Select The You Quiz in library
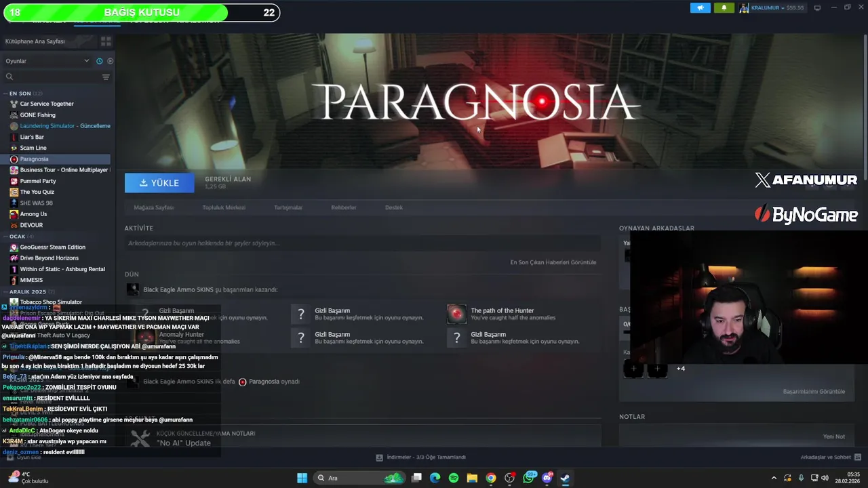The width and height of the screenshot is (868, 488). [x=37, y=192]
